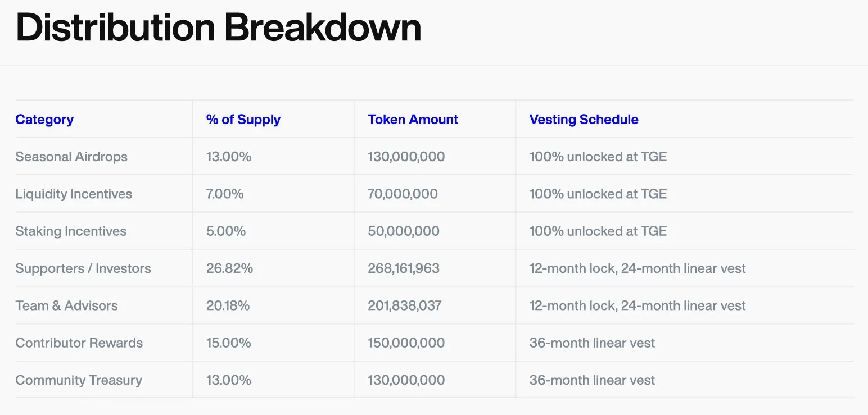Click the Community Treasury category cell

(x=79, y=380)
